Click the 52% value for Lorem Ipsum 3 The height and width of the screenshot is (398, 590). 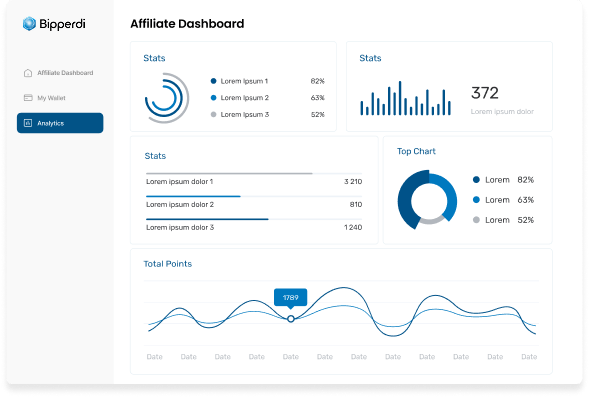click(x=318, y=114)
